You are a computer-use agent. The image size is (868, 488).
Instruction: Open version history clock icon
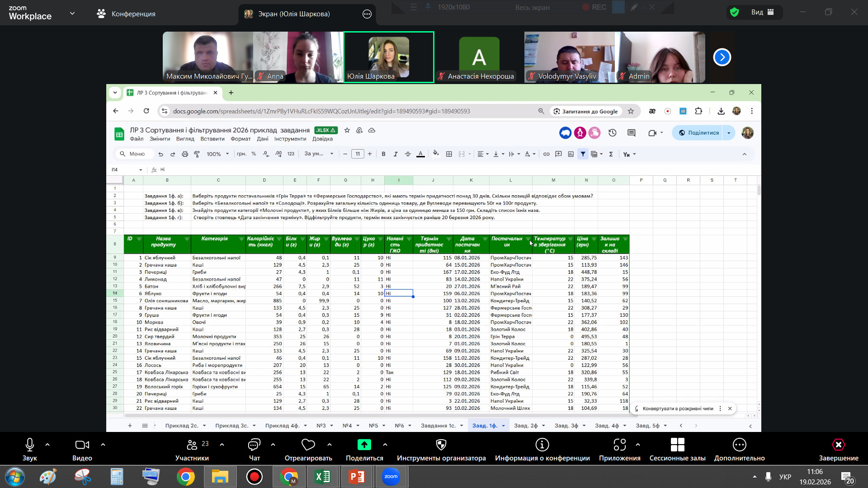612,133
